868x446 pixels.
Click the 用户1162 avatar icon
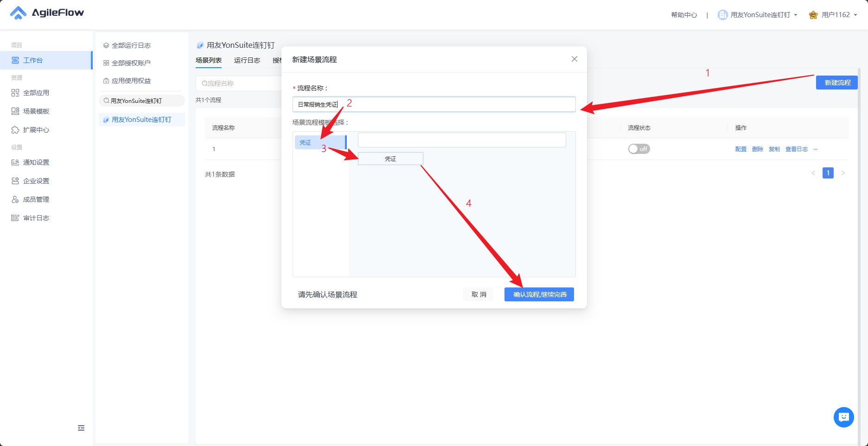[813, 15]
